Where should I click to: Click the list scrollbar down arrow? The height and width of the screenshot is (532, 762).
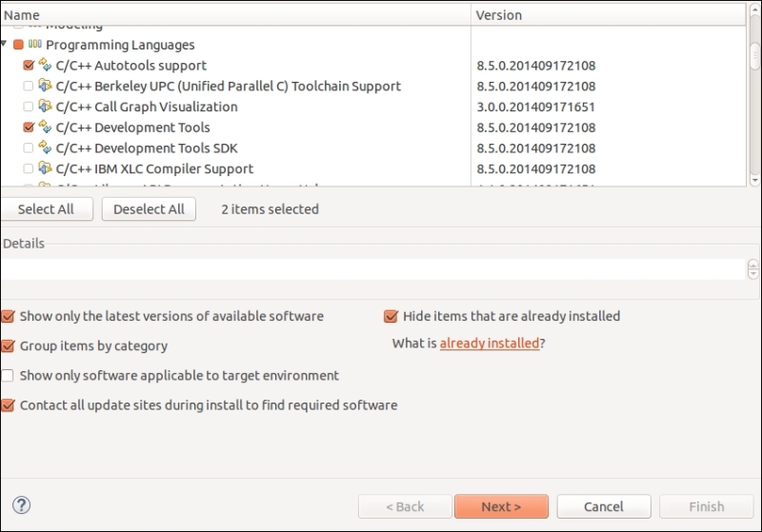[754, 180]
